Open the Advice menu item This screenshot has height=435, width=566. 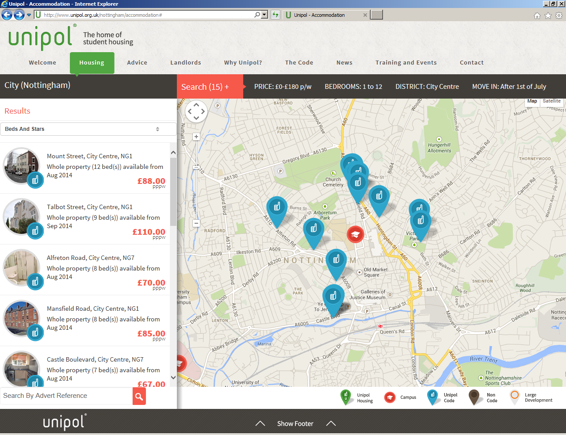(137, 62)
